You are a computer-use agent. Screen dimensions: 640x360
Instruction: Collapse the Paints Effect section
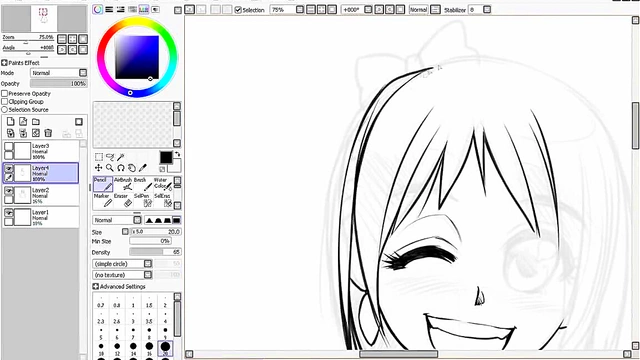pos(4,63)
